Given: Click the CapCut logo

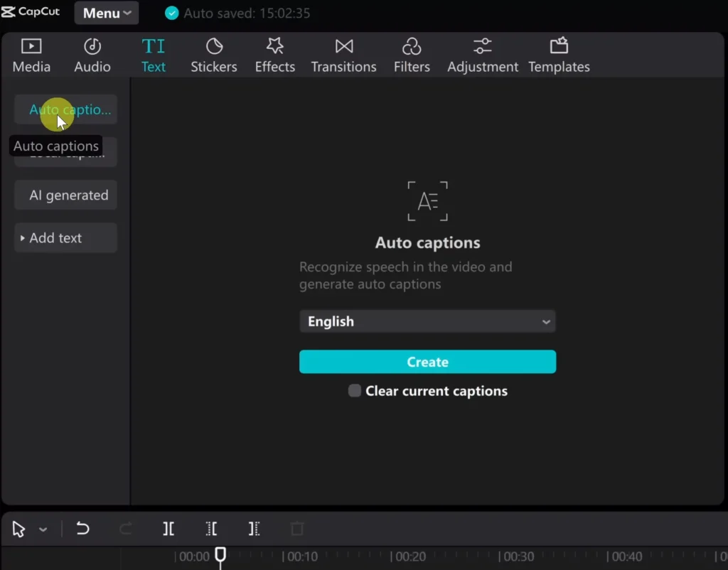Looking at the screenshot, I should [x=31, y=11].
